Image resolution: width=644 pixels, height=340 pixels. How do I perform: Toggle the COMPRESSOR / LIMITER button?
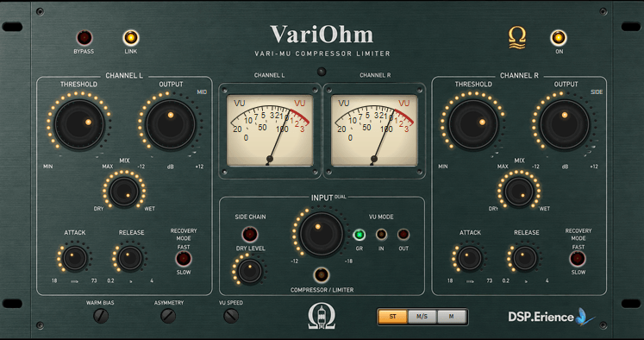322,275
